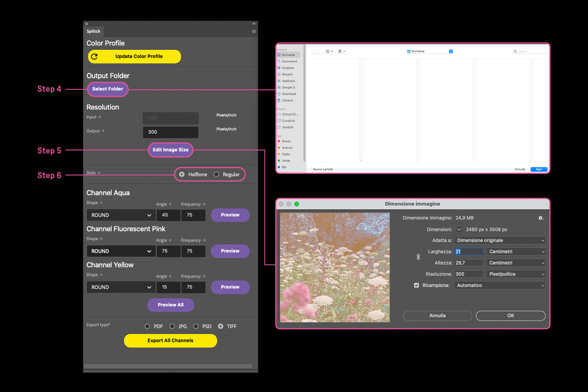Click the Output resolution input field

(171, 132)
